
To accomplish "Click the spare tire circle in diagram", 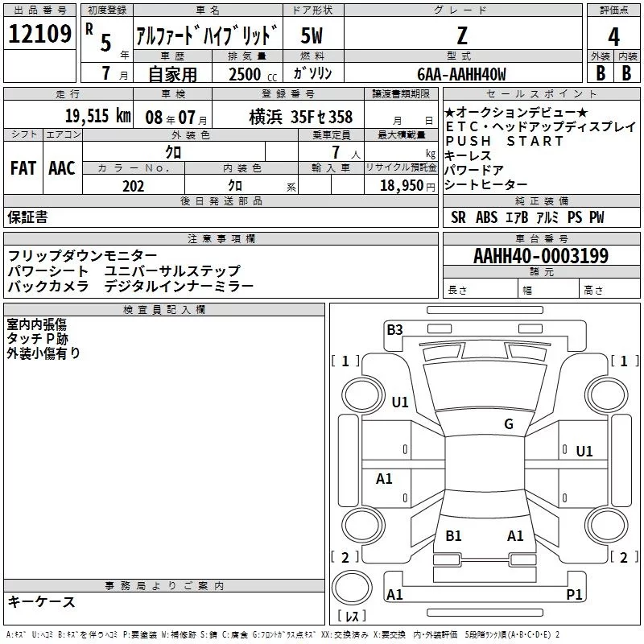I will coord(353,585).
